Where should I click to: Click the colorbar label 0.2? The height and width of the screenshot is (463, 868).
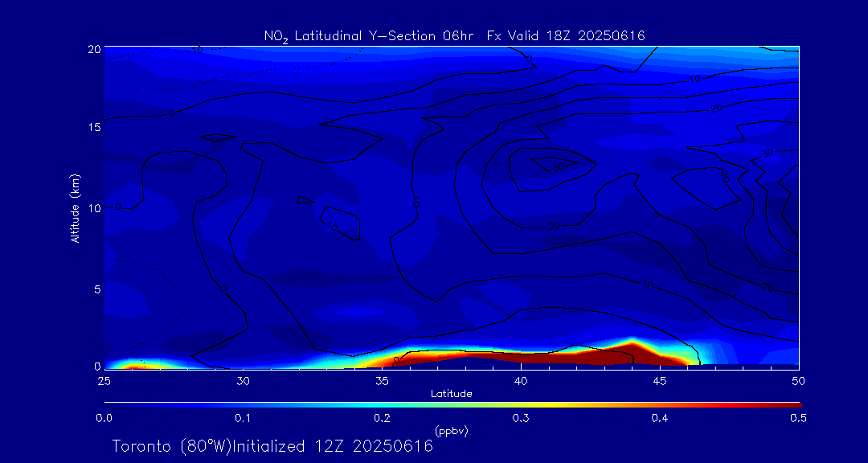382,418
